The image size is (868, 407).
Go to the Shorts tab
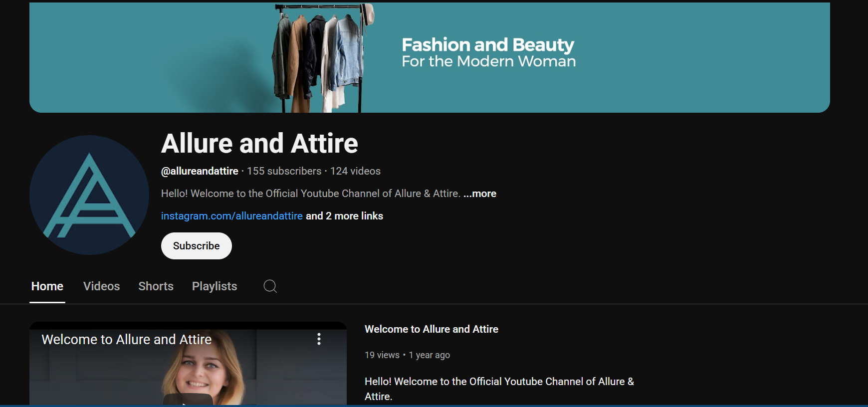[156, 286]
